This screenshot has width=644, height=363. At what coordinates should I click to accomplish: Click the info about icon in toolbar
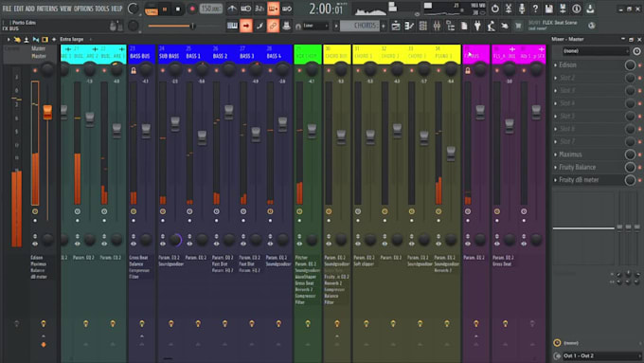[576, 9]
